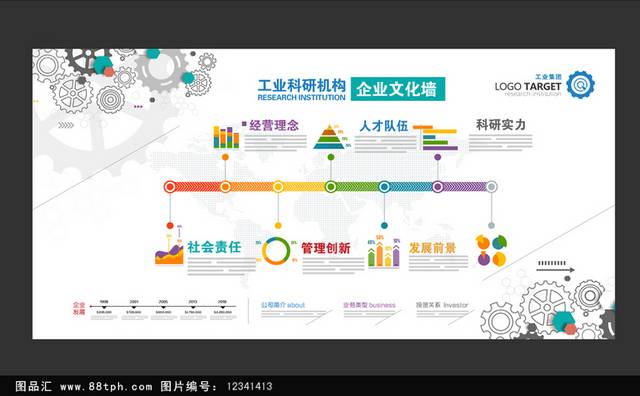The height and width of the screenshot is (396, 640).
Task: Click the 工业科研机构 title text
Action: point(302,86)
